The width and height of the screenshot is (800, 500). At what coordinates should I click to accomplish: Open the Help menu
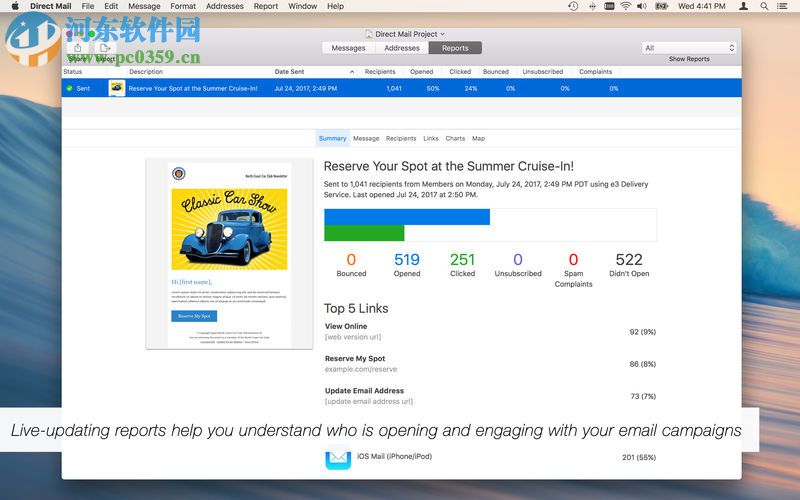(335, 6)
